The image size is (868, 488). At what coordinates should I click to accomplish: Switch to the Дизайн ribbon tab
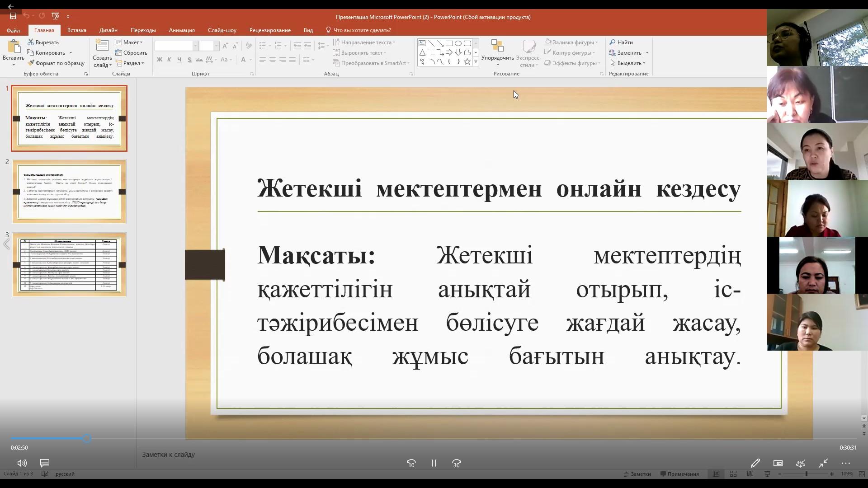[108, 30]
